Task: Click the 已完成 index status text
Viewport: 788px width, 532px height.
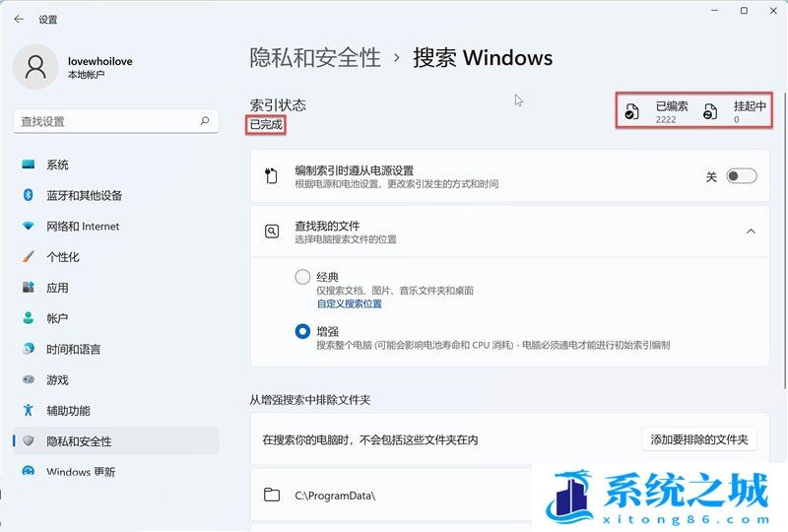Action: point(266,124)
